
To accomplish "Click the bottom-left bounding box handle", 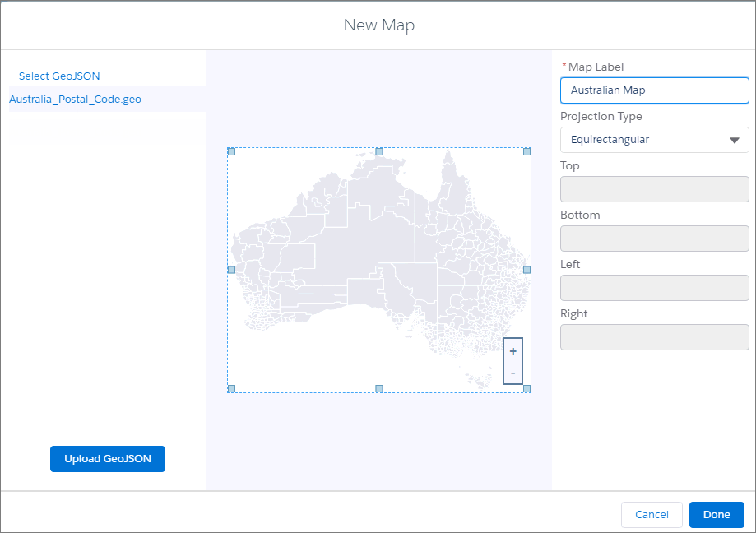I will tap(231, 388).
